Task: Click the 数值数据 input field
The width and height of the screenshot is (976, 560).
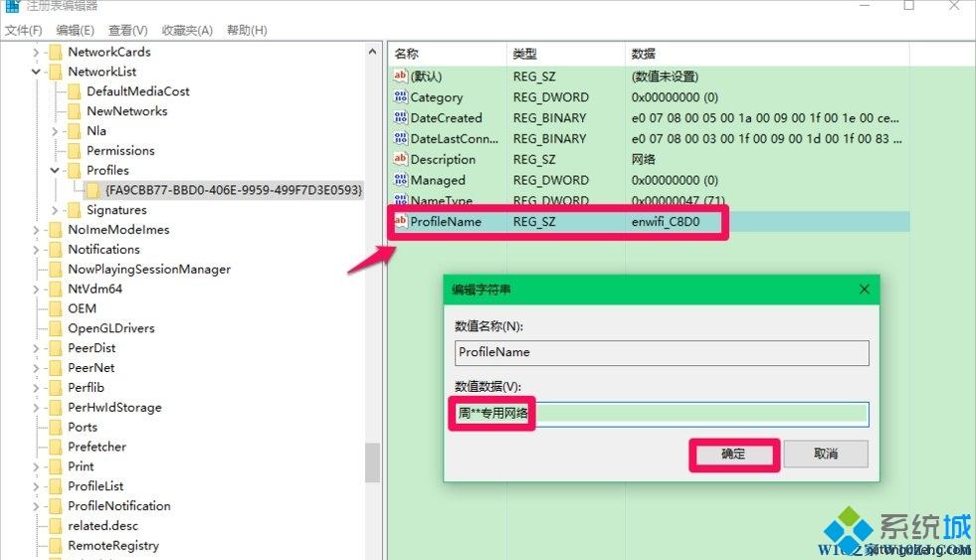Action: pyautogui.click(x=662, y=414)
